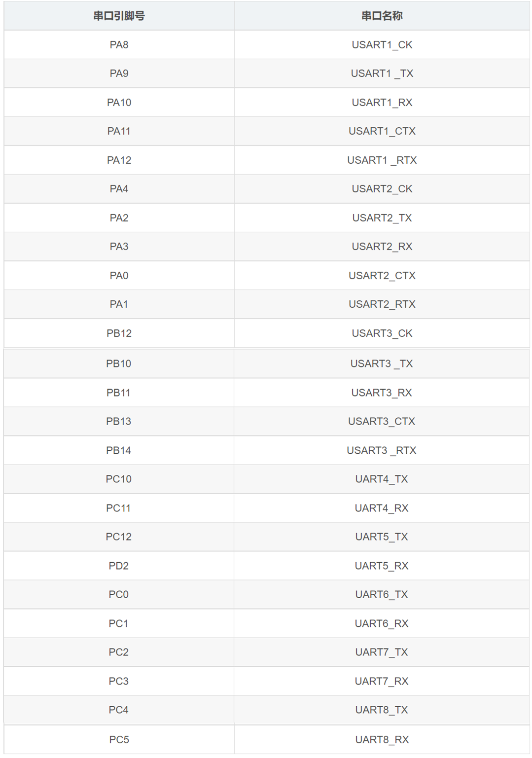Select the PA4 pin cell
532x758 pixels.
(x=119, y=189)
